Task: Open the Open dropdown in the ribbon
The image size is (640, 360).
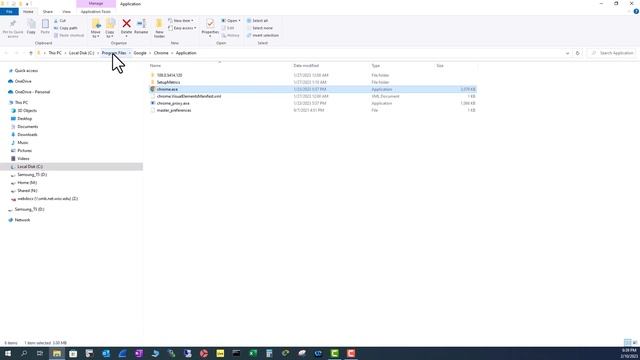Action: [231, 20]
